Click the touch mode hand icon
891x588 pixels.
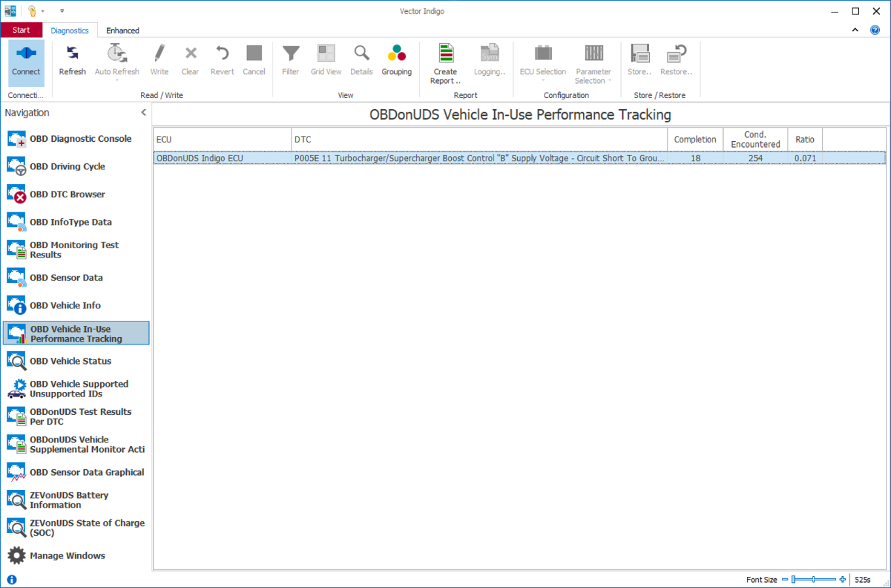pos(31,11)
